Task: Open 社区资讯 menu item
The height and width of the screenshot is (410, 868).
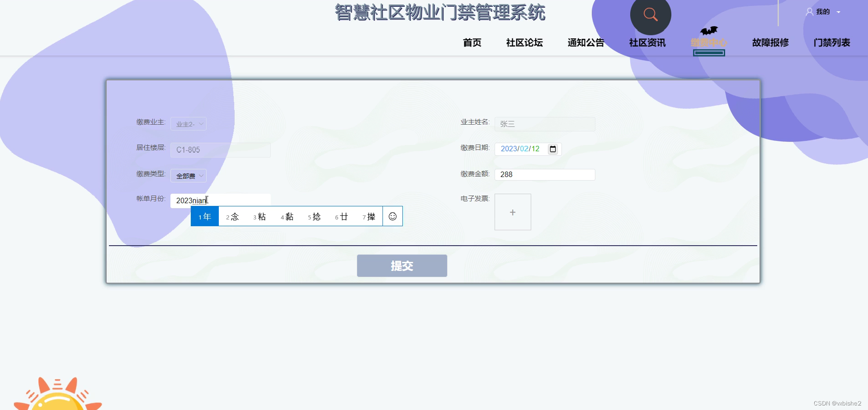Action: [647, 42]
